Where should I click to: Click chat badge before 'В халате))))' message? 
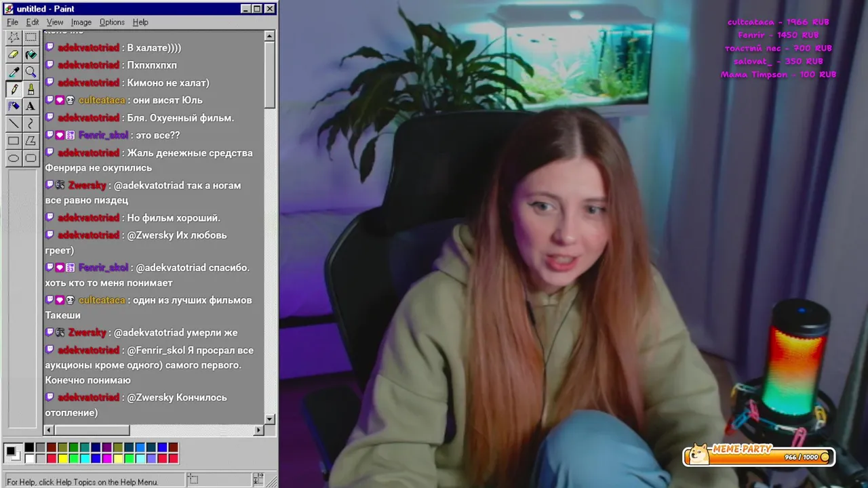pyautogui.click(x=50, y=48)
